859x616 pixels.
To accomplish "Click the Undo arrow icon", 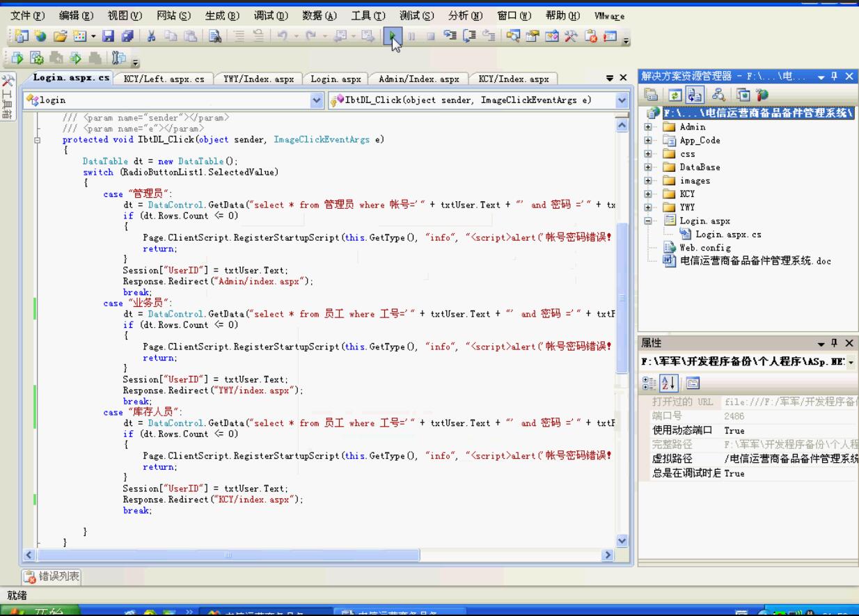I will pyautogui.click(x=281, y=36).
